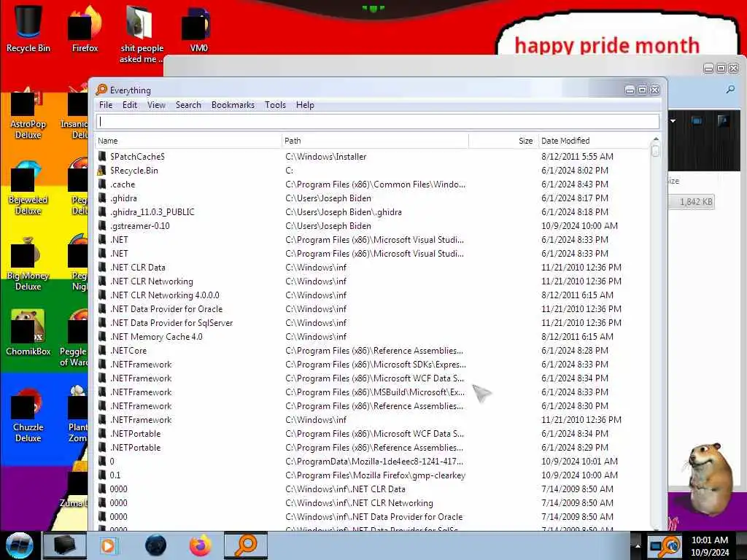This screenshot has height=560, width=747.
Task: Click the C:\Windows\inf\.NET CLR Networking path
Action: 359,502
